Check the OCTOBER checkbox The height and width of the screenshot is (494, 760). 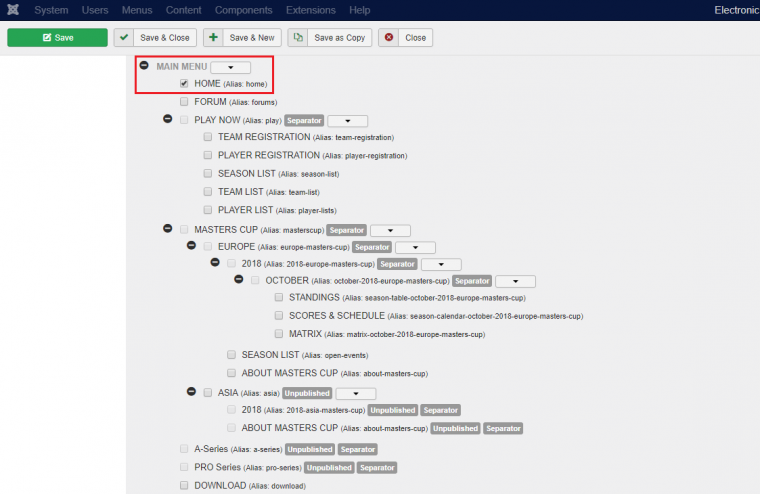255,281
